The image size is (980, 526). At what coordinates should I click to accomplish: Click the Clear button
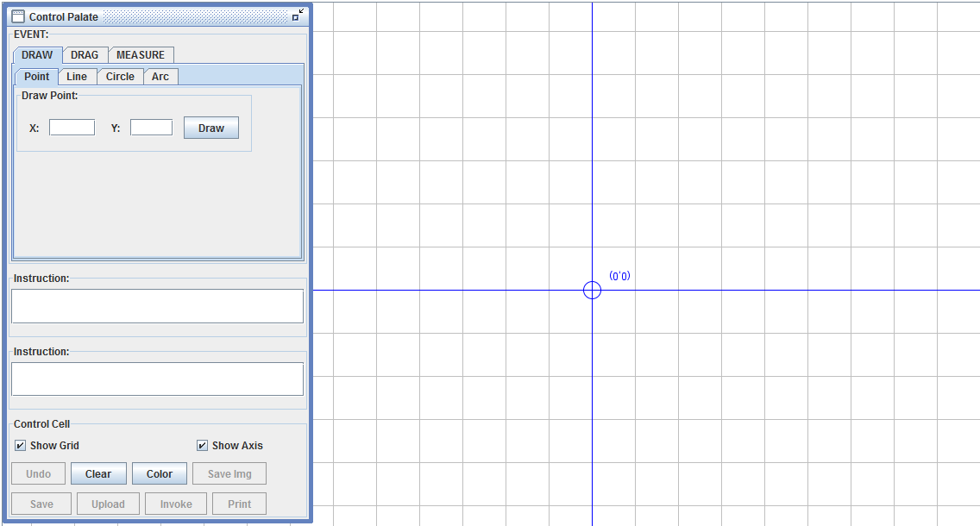click(98, 473)
